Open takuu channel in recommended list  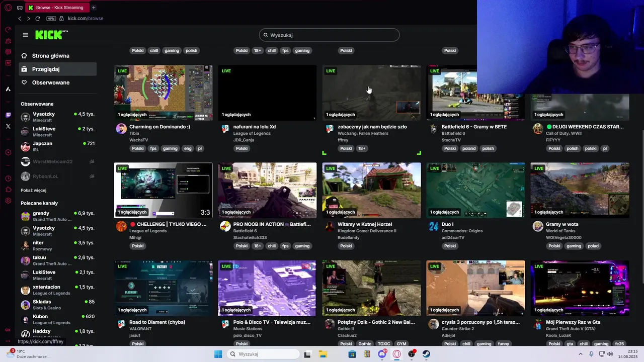tap(58, 260)
